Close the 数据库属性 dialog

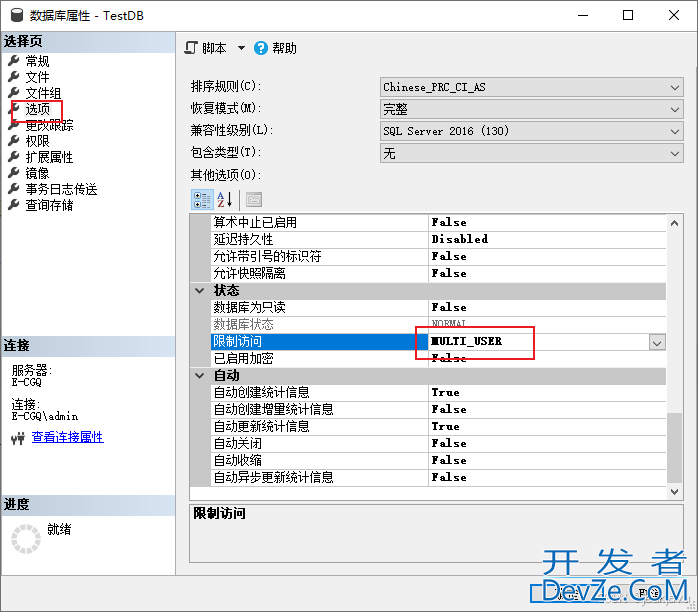674,15
